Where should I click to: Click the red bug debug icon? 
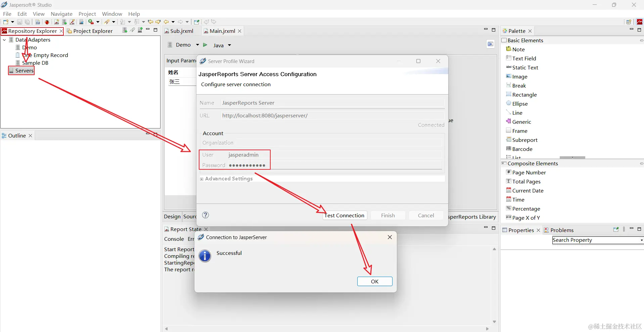(x=47, y=22)
